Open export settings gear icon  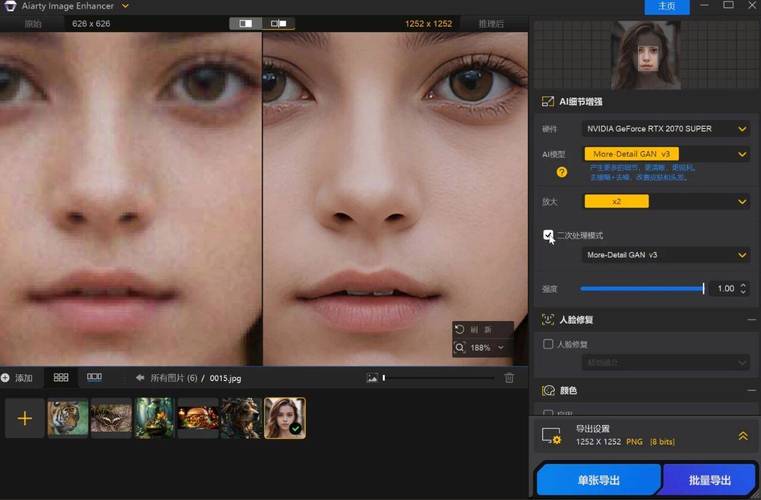click(x=551, y=435)
